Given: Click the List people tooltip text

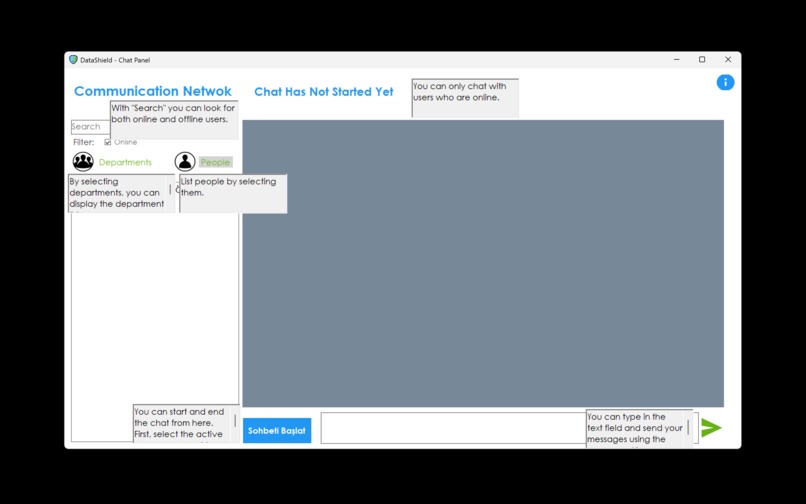Looking at the screenshot, I should click(x=228, y=187).
